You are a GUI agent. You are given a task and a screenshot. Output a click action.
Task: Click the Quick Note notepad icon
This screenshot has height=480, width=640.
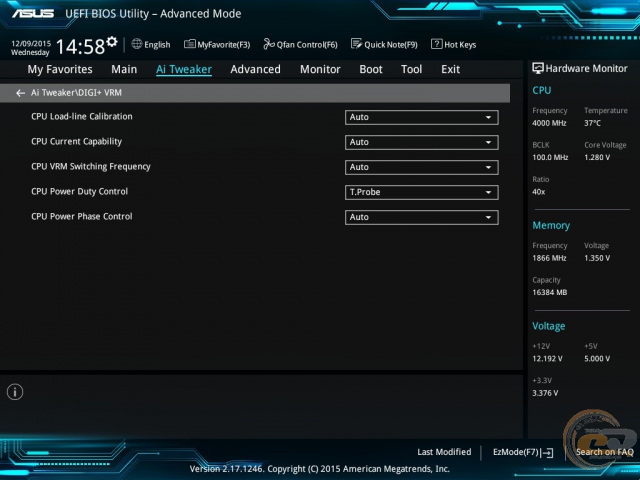point(356,44)
